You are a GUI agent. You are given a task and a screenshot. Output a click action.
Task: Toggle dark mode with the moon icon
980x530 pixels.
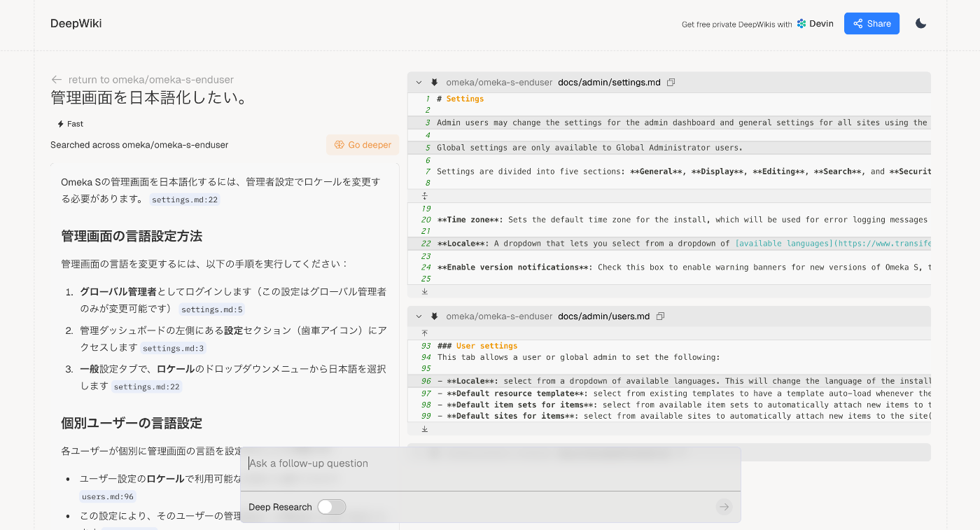tap(921, 24)
